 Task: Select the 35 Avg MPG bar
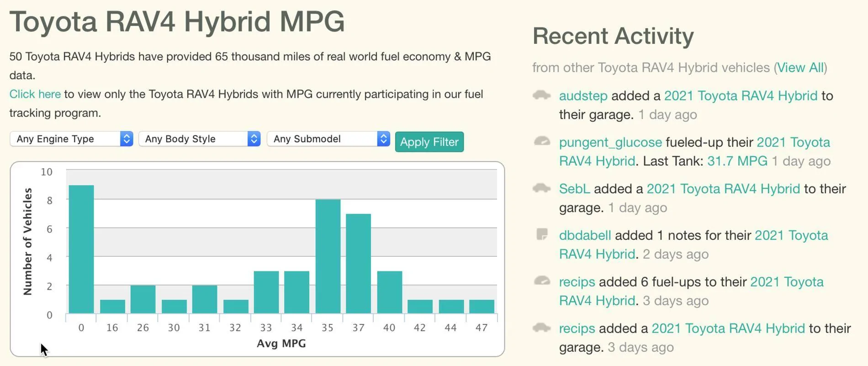(328, 256)
